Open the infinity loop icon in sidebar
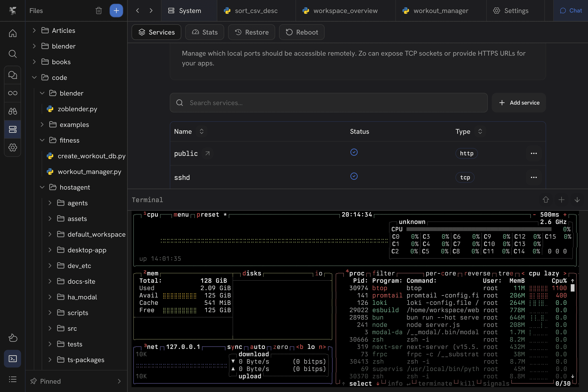588x392 pixels. point(13,93)
